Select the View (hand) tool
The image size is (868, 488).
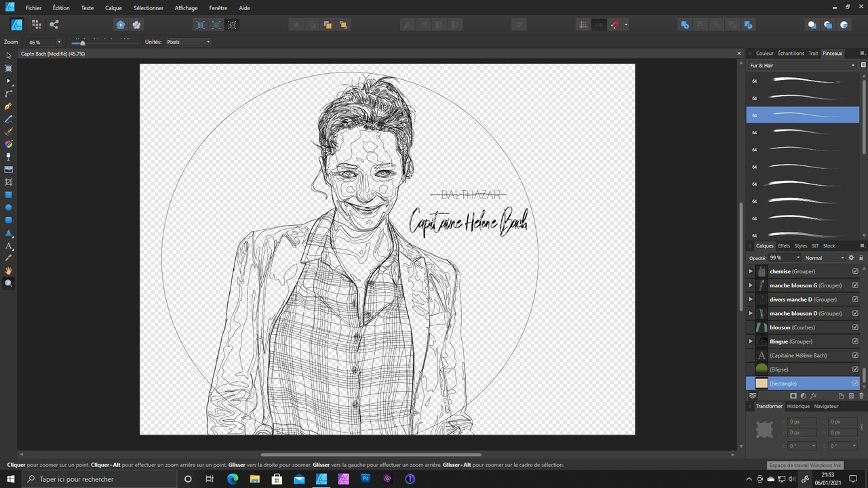point(9,271)
